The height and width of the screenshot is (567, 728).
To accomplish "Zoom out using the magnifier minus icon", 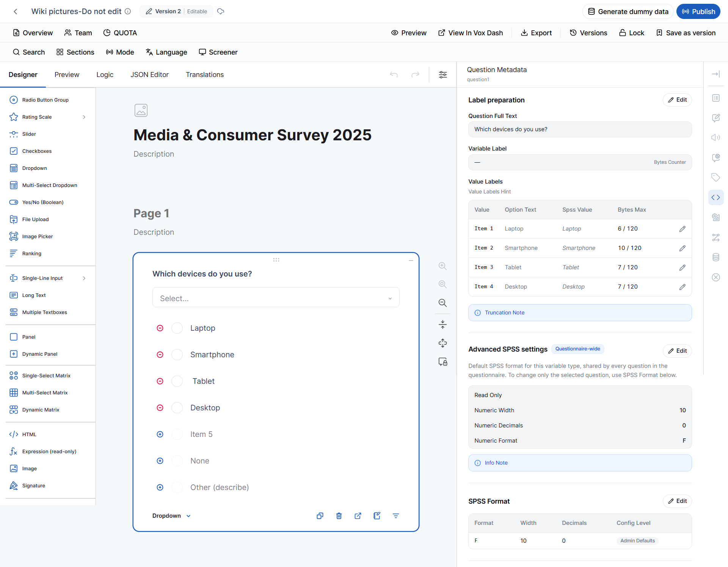I will pos(442,303).
